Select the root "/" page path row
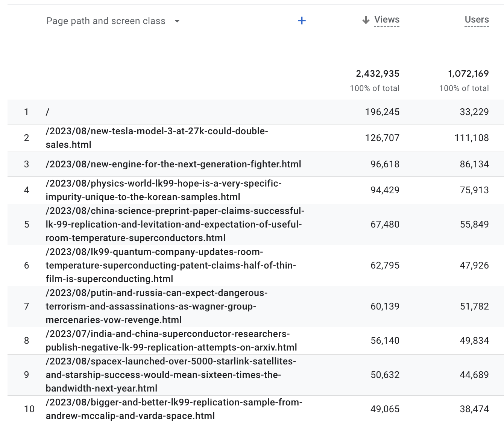 (47, 112)
